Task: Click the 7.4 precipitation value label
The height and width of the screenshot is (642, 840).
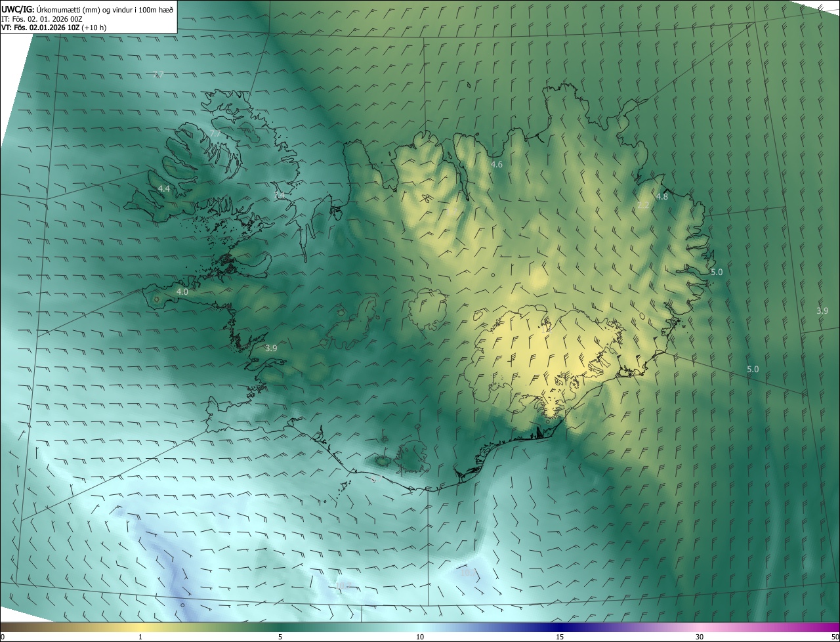Action: [x=280, y=196]
